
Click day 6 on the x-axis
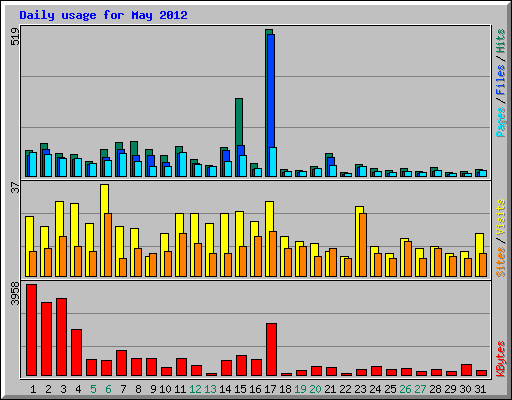coord(108,389)
